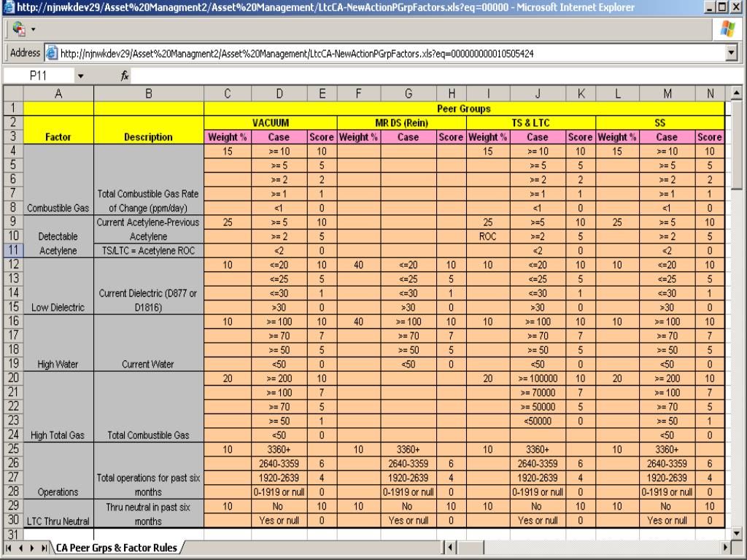Click VACUUM 0-1919 or null cell

point(279,492)
